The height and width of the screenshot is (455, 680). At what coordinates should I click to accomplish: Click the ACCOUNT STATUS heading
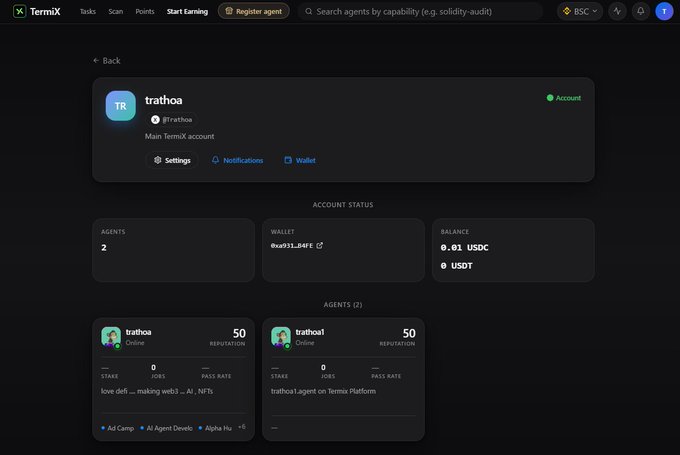(x=343, y=205)
